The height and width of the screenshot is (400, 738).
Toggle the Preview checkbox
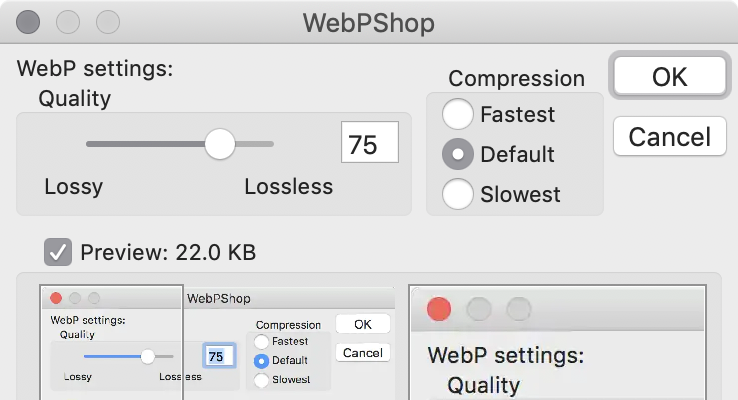coord(58,252)
